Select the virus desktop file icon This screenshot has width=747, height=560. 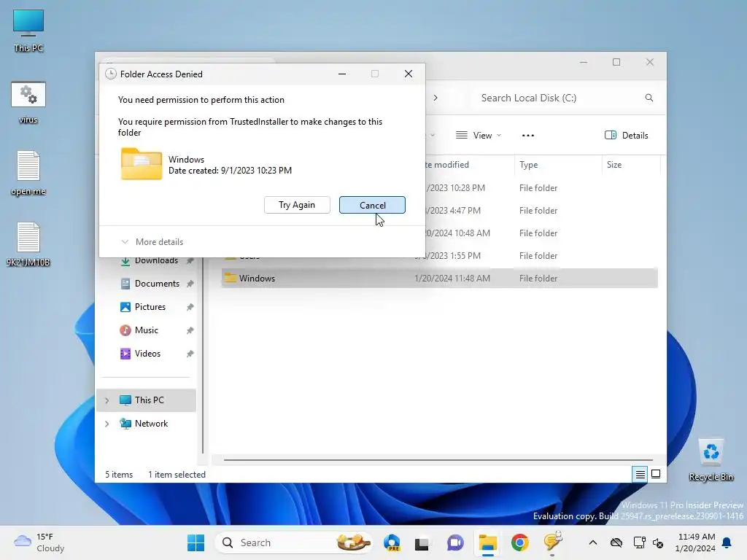click(28, 102)
